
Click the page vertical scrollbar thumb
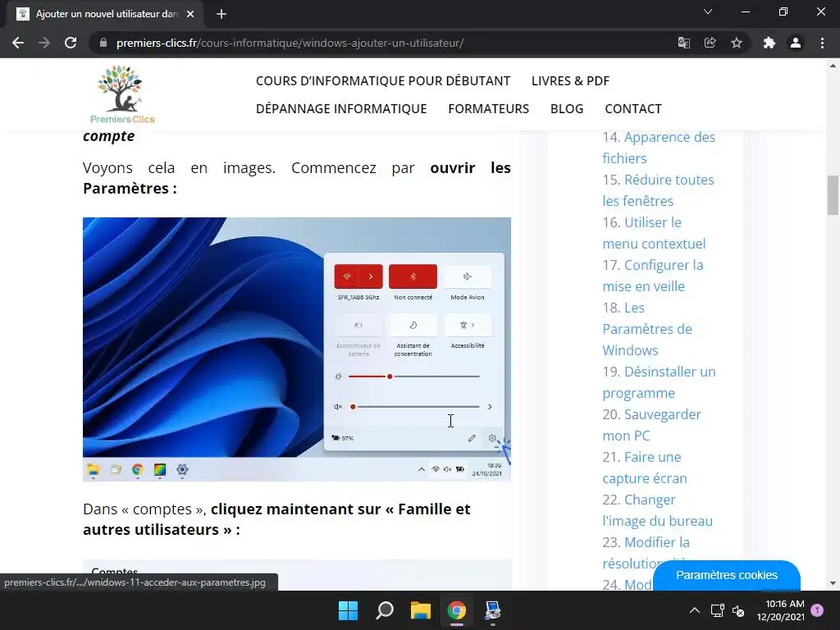pos(833,195)
